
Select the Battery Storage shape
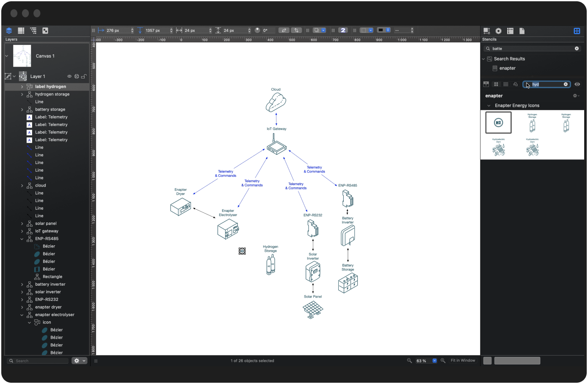click(x=348, y=283)
